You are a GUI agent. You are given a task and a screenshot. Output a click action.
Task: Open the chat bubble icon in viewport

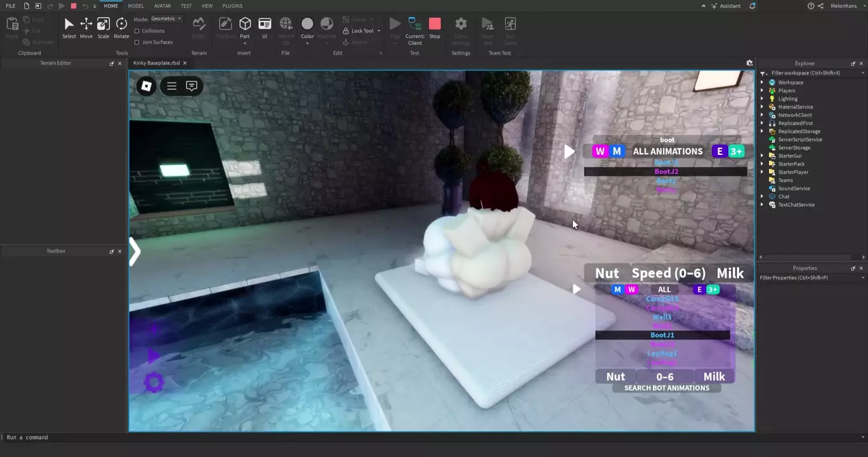point(192,86)
